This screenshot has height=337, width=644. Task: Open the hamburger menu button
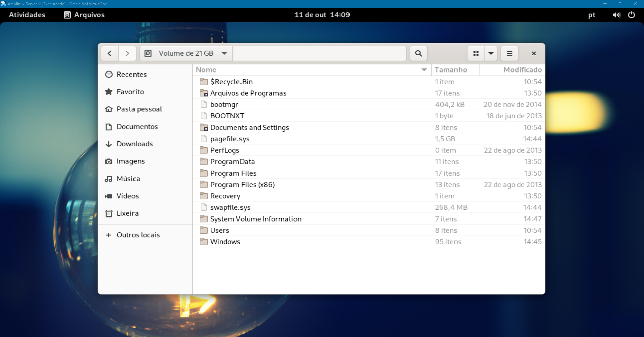[509, 53]
